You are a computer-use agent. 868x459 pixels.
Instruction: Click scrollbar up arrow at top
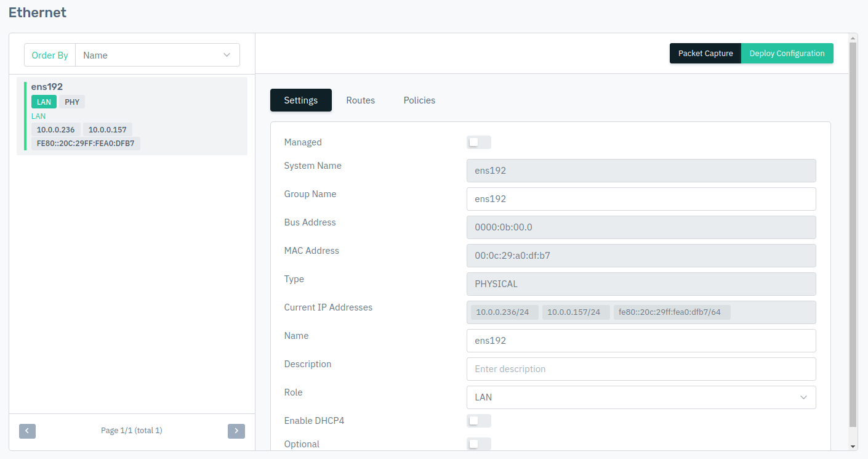853,38
